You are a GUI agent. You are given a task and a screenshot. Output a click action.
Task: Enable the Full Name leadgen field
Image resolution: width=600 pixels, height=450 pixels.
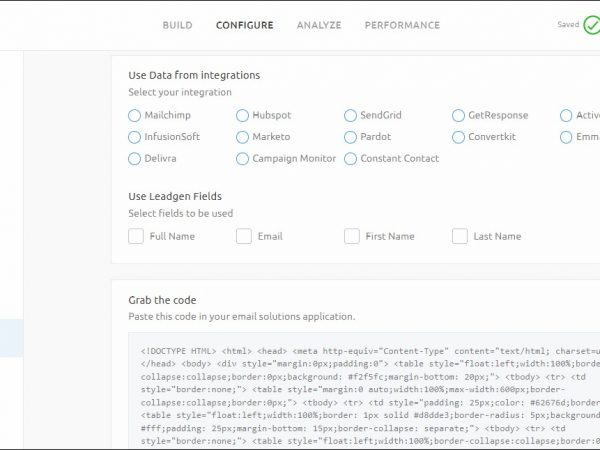click(136, 236)
